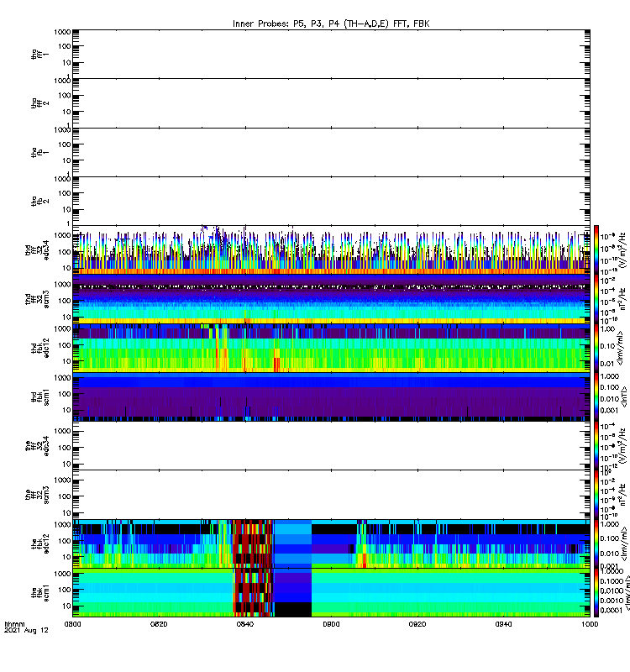Click the "the fff 32 scm3" panel label
The width and height of the screenshot is (630, 672).
coord(37,495)
